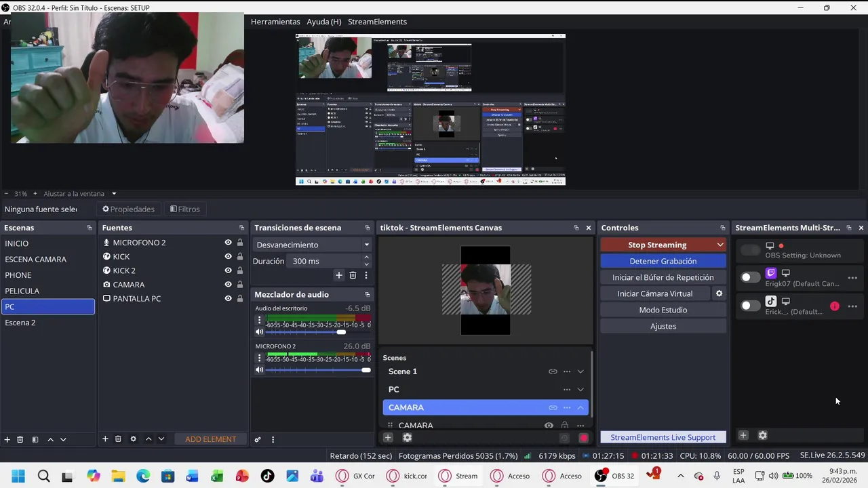Unlock the MICROFONO 2 source

click(x=240, y=243)
